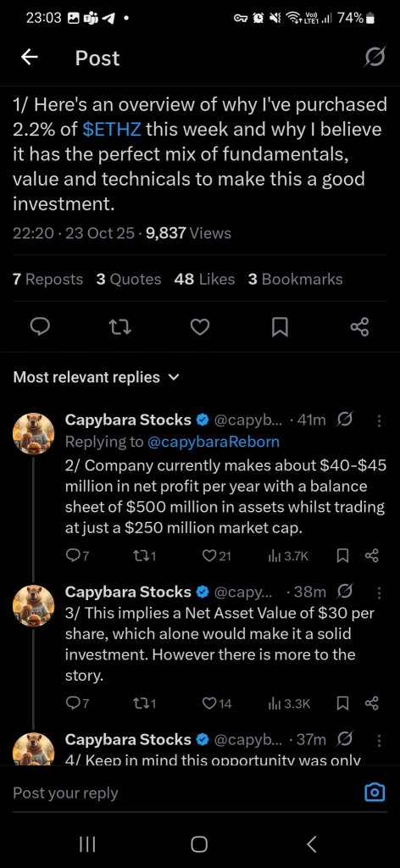Share the main post via the share icon
Image resolution: width=400 pixels, height=868 pixels.
(x=359, y=328)
